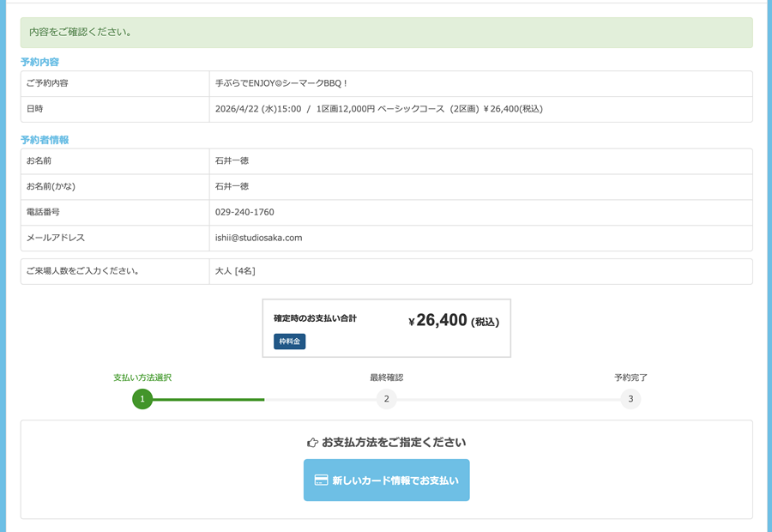Click the date row 2026/4/22 ベーシックコース details
The width and height of the screenshot is (772, 532).
coord(378,109)
